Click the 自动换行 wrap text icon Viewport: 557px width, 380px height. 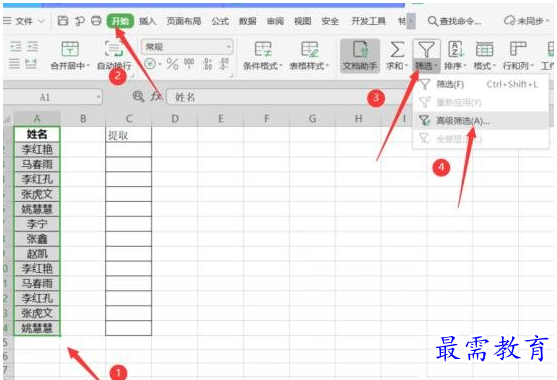click(x=114, y=49)
